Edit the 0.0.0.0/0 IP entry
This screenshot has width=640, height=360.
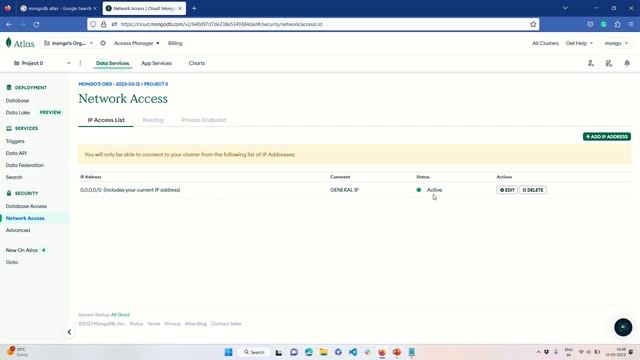(x=507, y=190)
